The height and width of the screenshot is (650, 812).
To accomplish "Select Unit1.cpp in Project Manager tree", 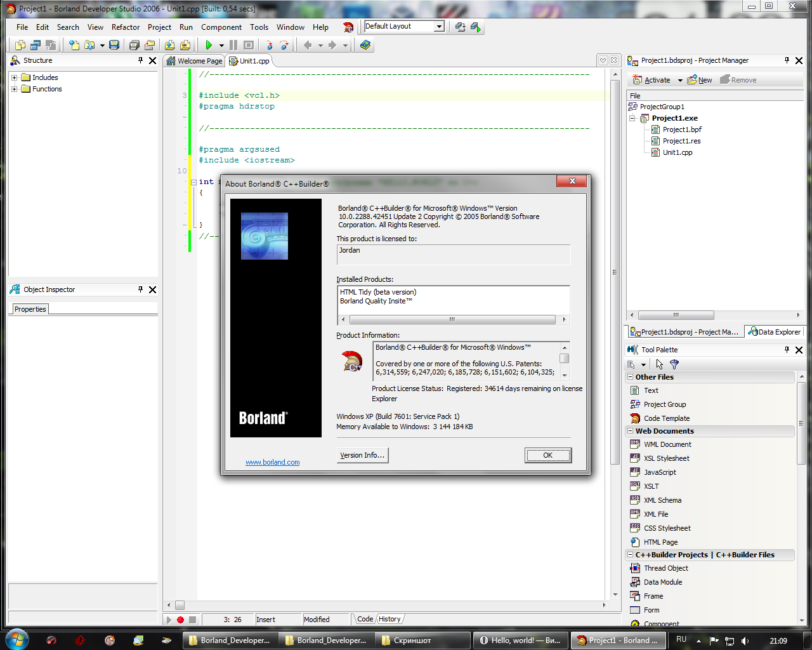I will (x=676, y=152).
